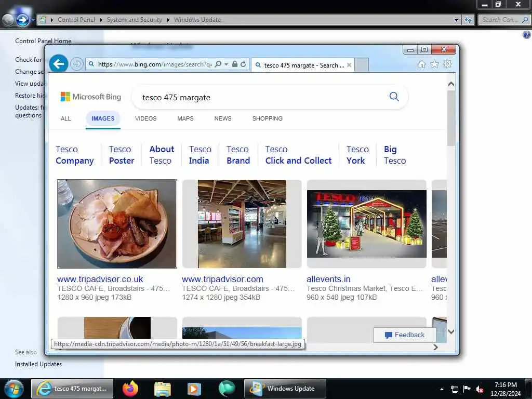Viewport: 532px width, 399px height.
Task: Click the Microsoft Bing logo
Action: click(x=90, y=97)
